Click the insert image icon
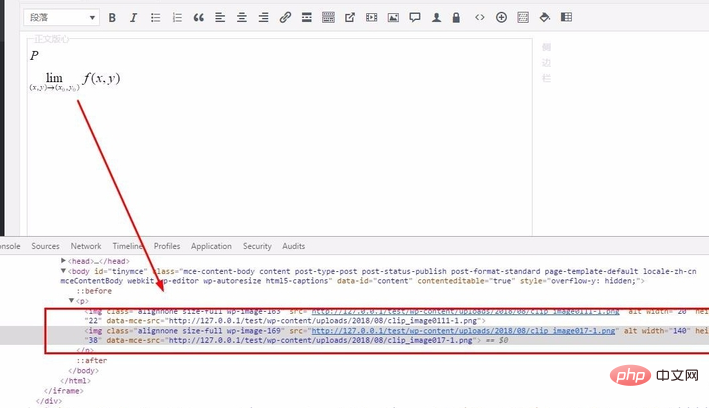The width and height of the screenshot is (709, 408). pyautogui.click(x=393, y=18)
